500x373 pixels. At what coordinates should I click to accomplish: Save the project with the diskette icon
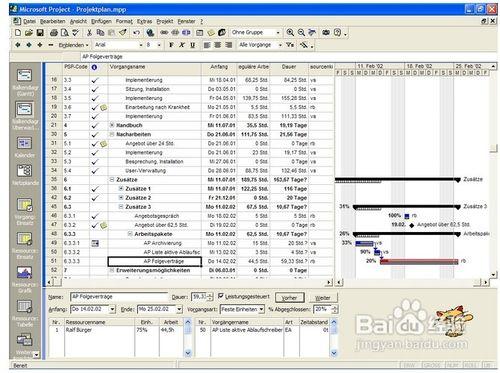tap(40, 33)
